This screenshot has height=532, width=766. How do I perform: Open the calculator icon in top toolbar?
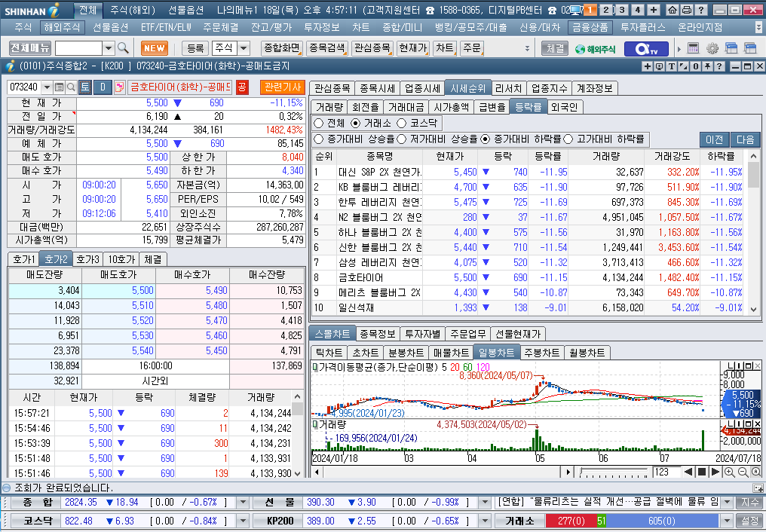(x=693, y=47)
